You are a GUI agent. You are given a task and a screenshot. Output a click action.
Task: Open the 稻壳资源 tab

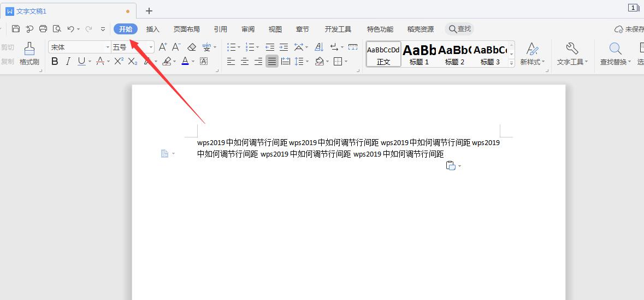pos(421,29)
